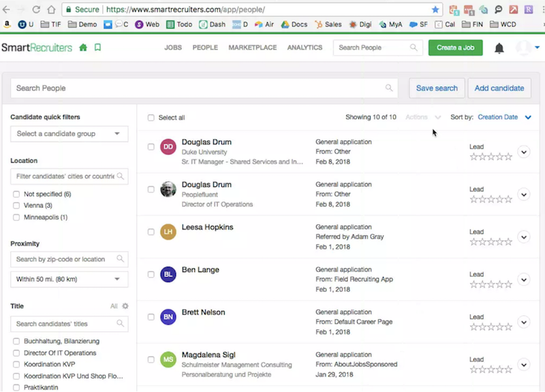
Task: Click the browser back arrow
Action: [6, 10]
